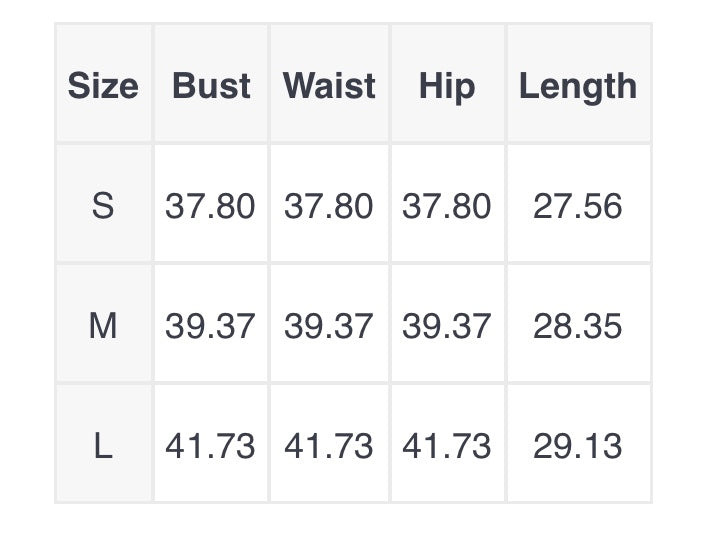
Task: Click hip value 41.73 in L row
Action: [x=447, y=446]
